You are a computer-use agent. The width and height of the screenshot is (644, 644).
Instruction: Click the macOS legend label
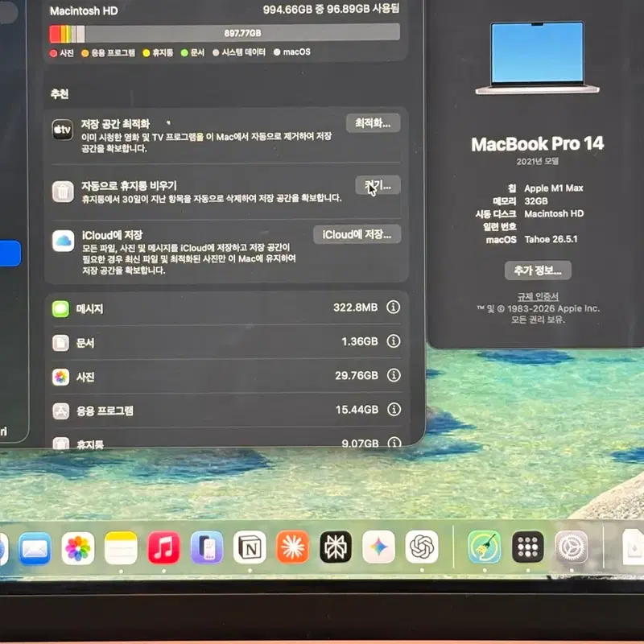297,52
